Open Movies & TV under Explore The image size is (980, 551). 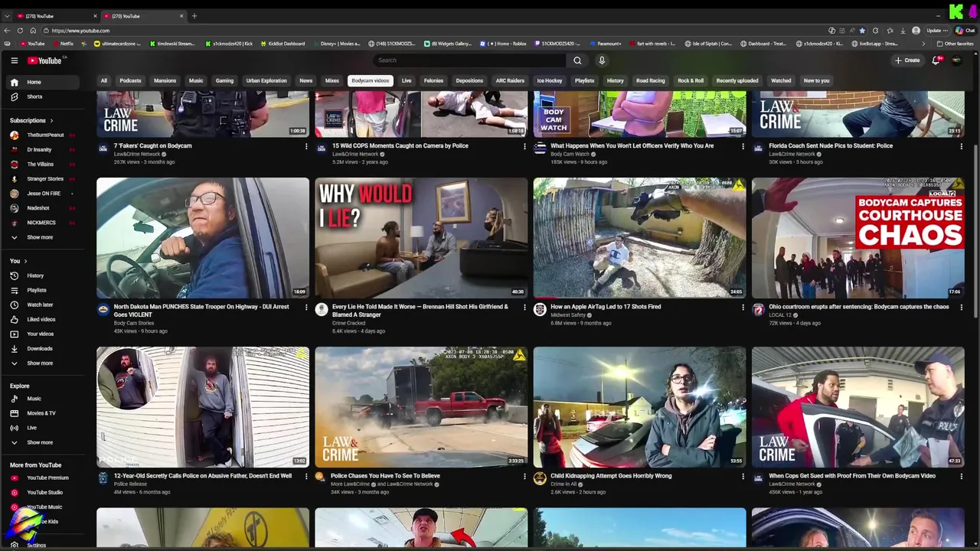tap(41, 413)
